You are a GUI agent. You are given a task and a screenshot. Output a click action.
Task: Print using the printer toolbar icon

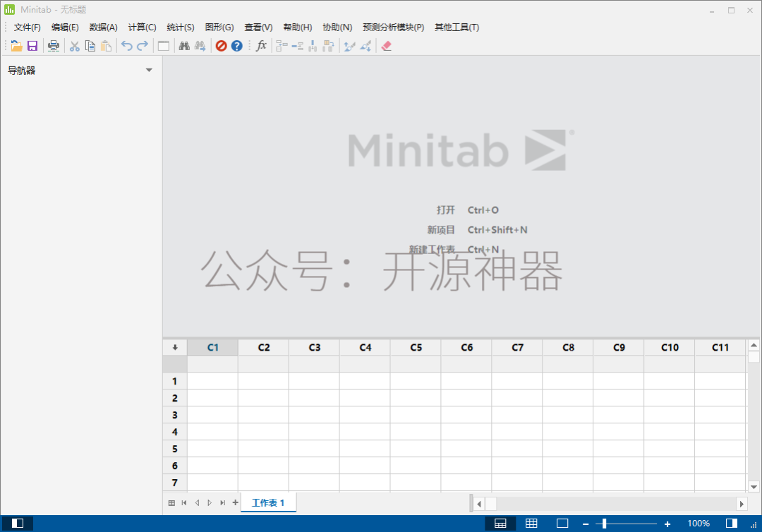pos(54,46)
